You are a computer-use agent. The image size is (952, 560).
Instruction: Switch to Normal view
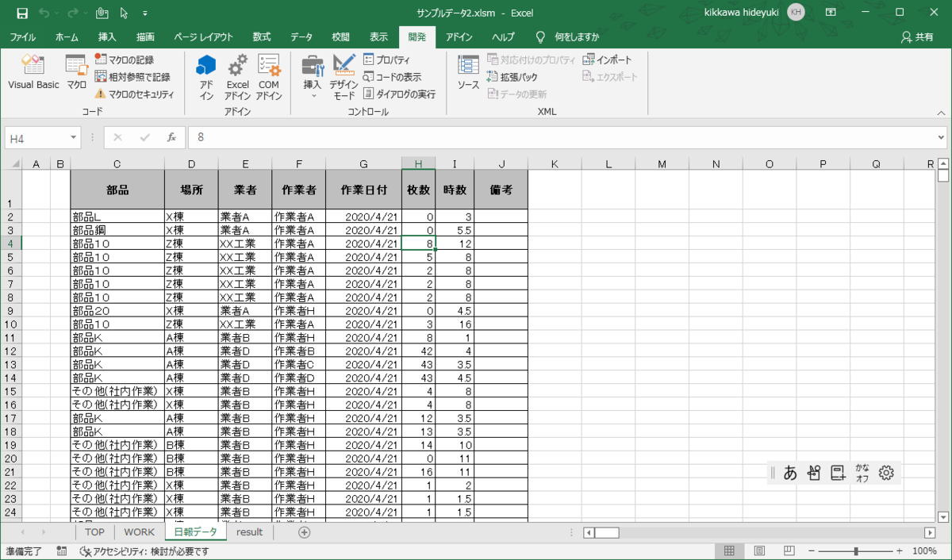[x=729, y=551]
